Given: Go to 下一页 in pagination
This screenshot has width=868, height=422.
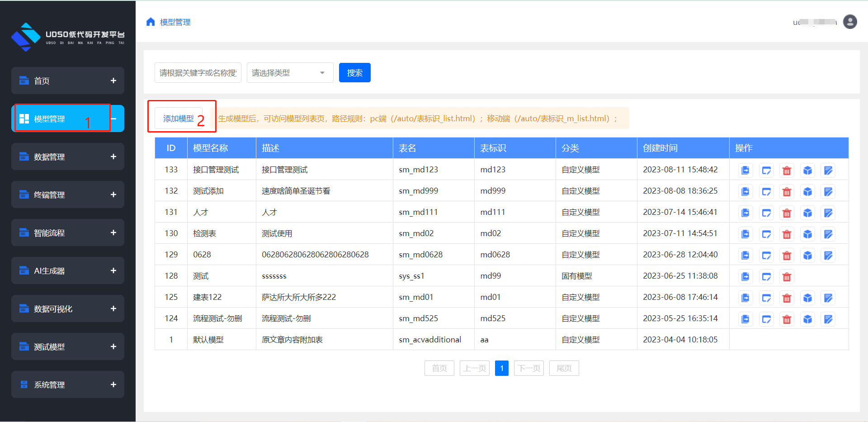Looking at the screenshot, I should pyautogui.click(x=528, y=368).
